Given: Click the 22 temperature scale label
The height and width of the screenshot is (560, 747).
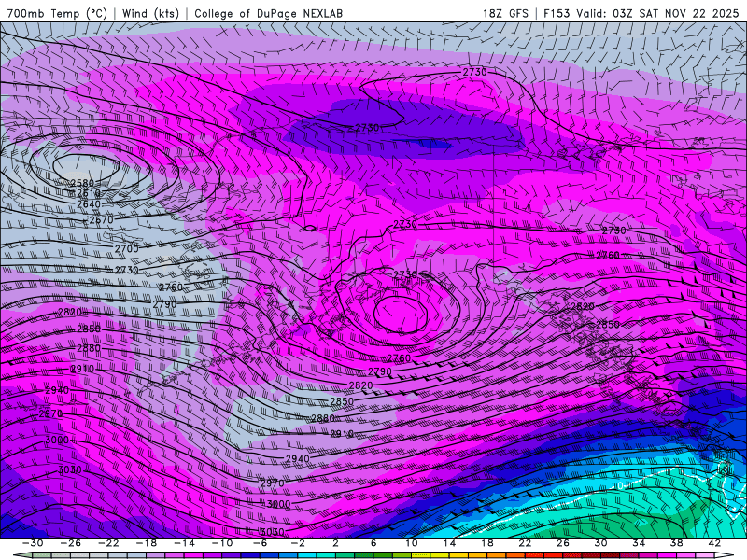Looking at the screenshot, I should pyautogui.click(x=525, y=543).
